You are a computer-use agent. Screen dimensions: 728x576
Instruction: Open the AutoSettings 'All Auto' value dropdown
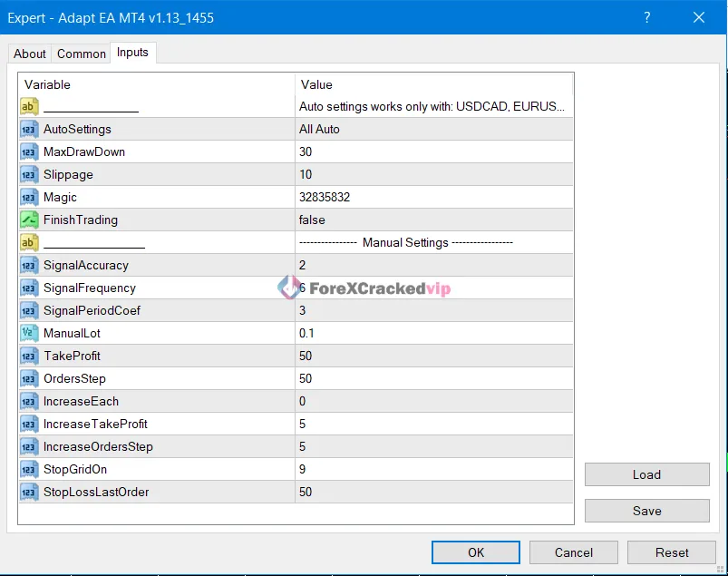433,129
